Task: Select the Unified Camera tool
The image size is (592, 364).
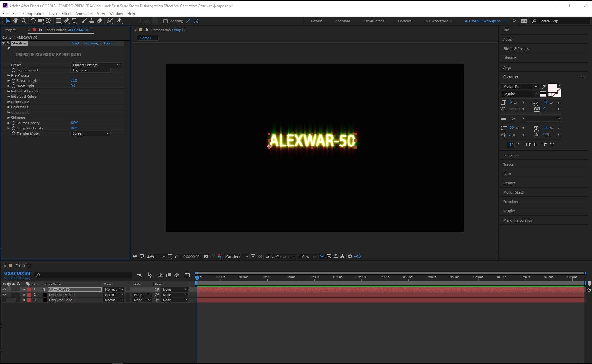Action: tap(41, 21)
